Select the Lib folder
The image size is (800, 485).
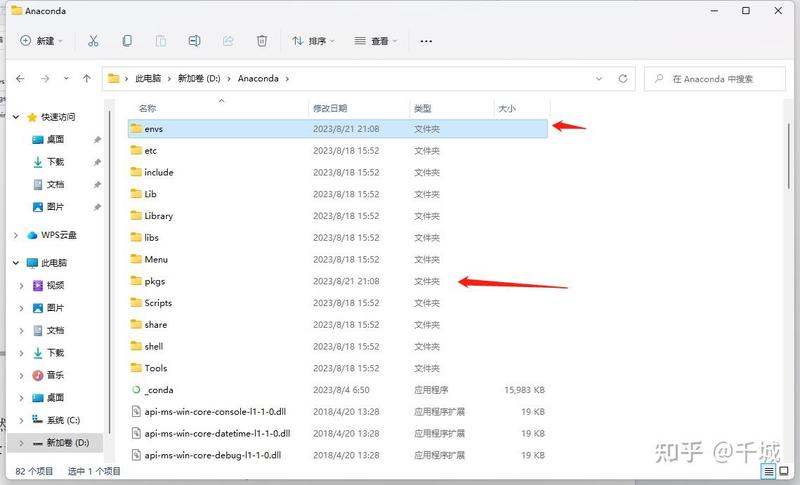point(338,194)
